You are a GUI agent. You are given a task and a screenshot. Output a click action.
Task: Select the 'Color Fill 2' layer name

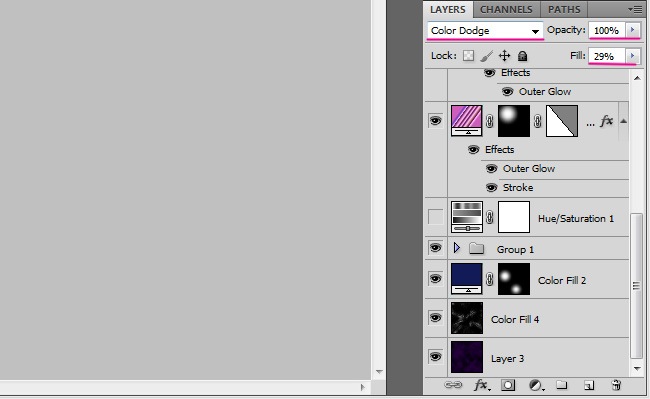[x=562, y=281]
